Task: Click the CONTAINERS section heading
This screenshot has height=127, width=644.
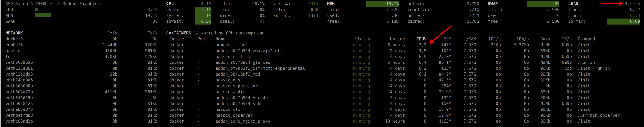Action: (179, 33)
